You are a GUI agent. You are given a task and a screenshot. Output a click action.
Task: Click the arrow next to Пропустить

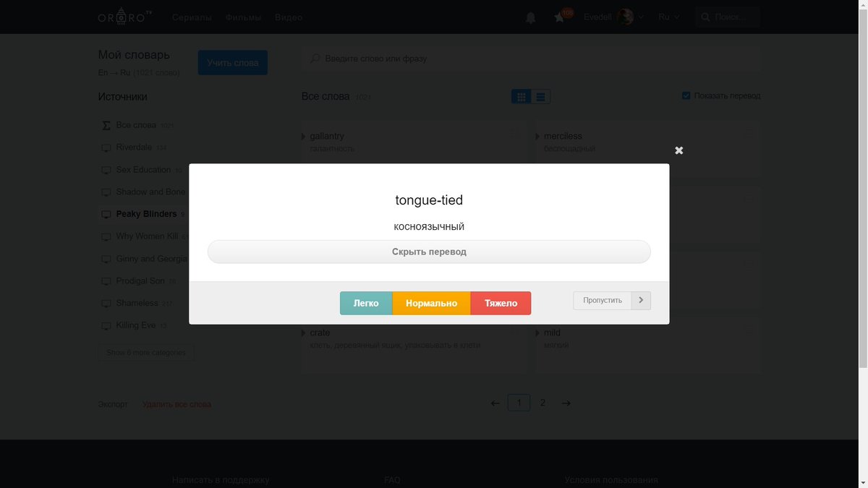coord(641,301)
